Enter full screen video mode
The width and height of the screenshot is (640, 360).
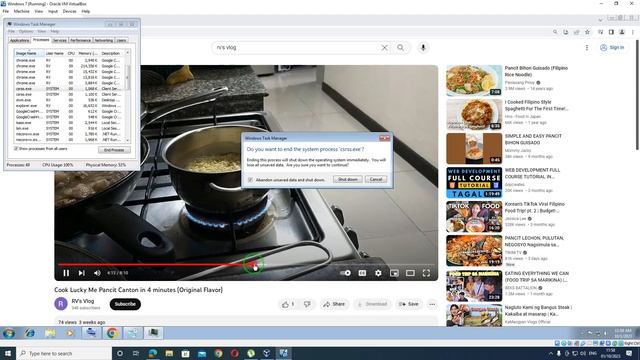[426, 273]
